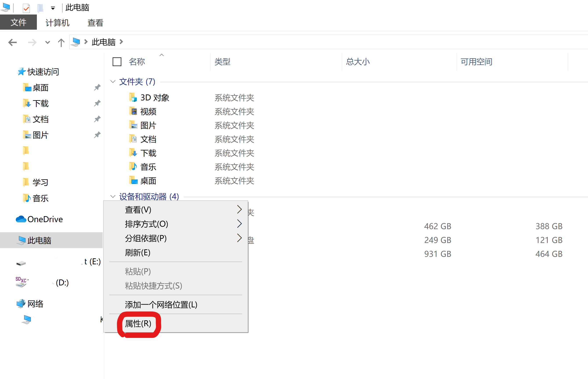Image resolution: width=588 pixels, height=379 pixels.
Task: Click the back navigation arrow
Action: coord(12,42)
